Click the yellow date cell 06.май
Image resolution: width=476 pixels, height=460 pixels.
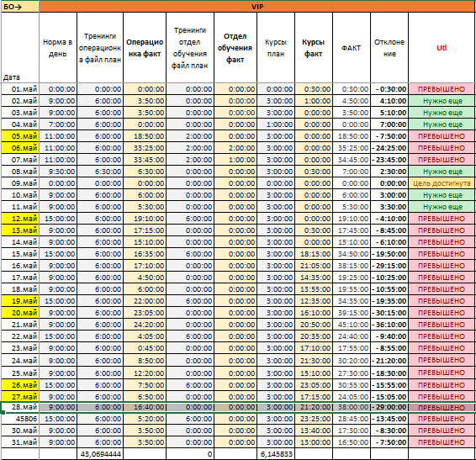point(20,148)
